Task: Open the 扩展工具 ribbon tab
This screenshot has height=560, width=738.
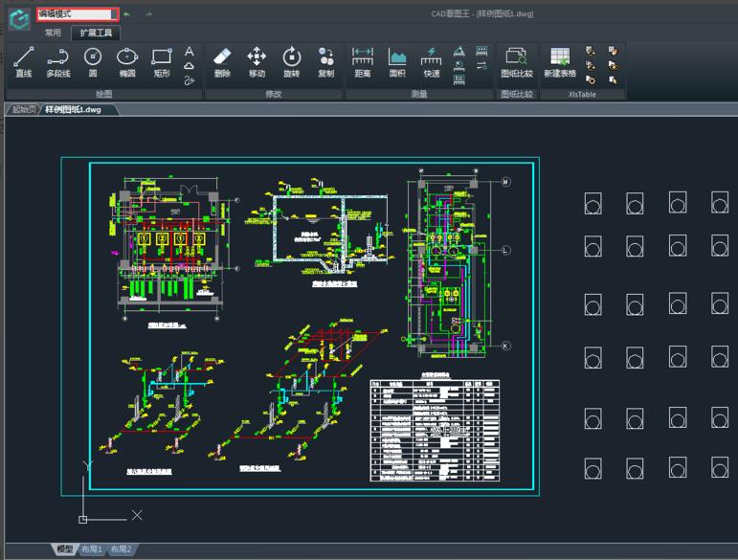Action: pos(96,33)
